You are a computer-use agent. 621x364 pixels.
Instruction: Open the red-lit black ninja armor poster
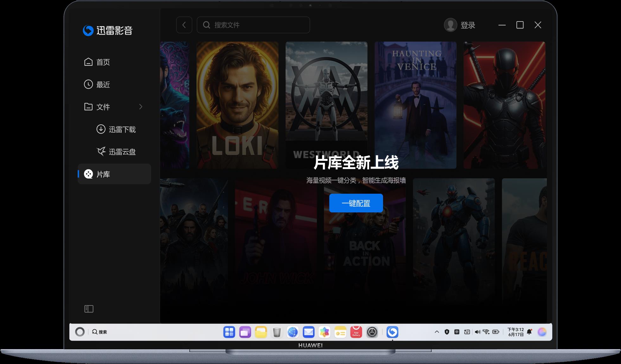505,105
